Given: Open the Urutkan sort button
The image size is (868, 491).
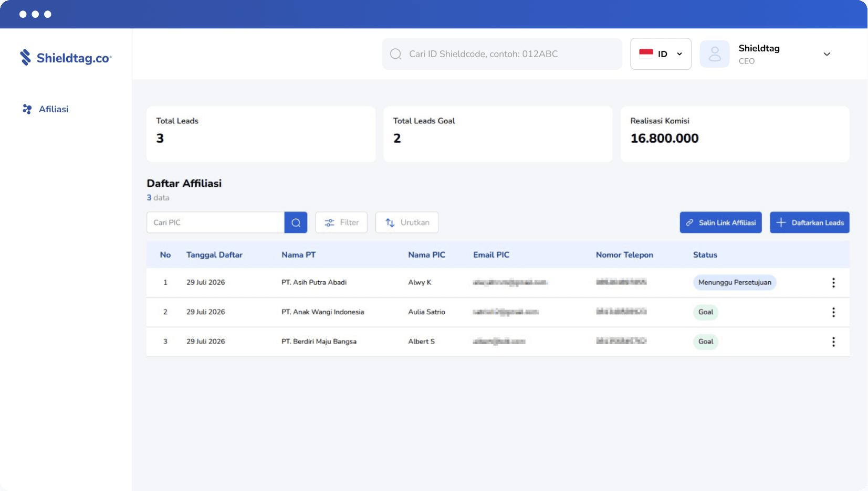Looking at the screenshot, I should (x=407, y=222).
